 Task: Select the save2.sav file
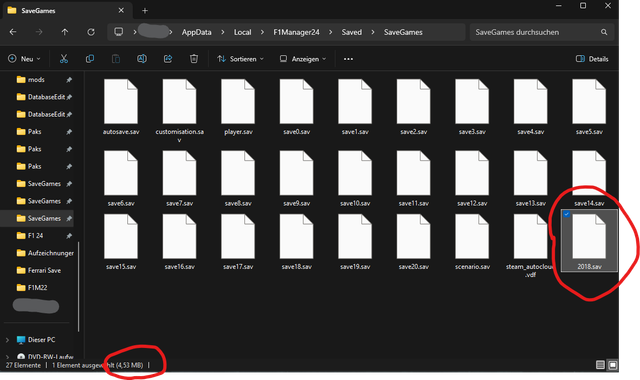pos(413,107)
